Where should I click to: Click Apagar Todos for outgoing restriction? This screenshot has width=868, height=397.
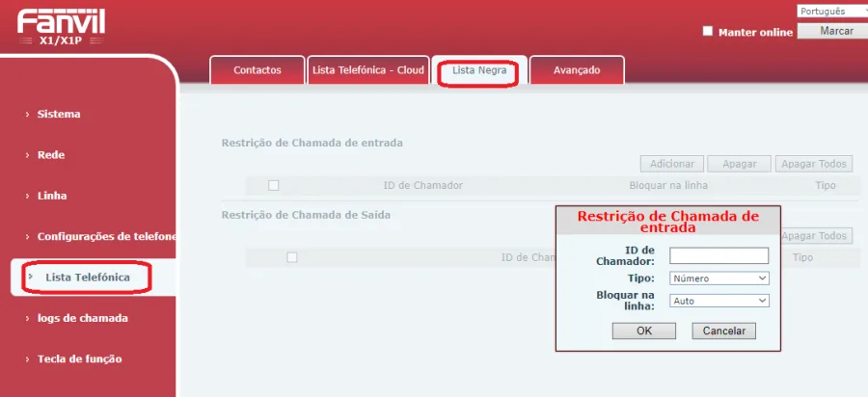coord(816,235)
